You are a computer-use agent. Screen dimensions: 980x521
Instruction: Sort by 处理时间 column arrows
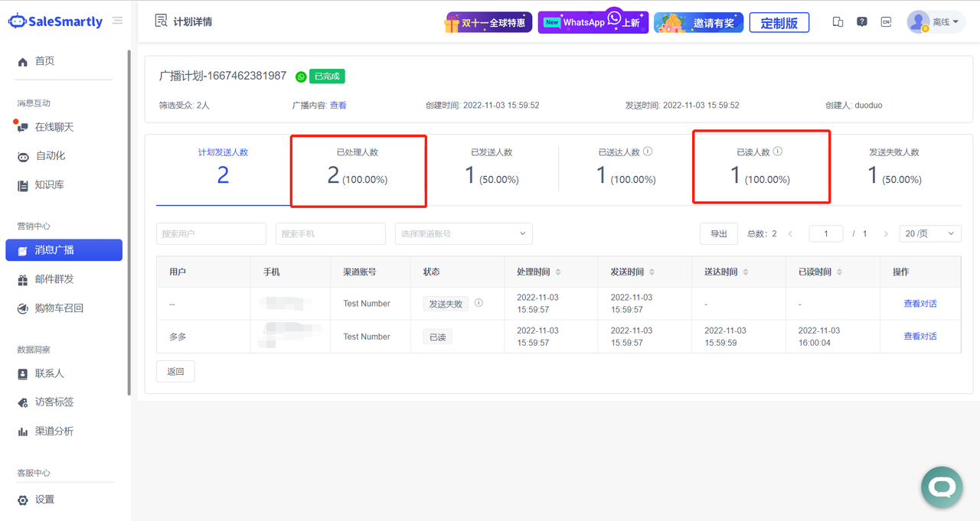click(x=558, y=272)
